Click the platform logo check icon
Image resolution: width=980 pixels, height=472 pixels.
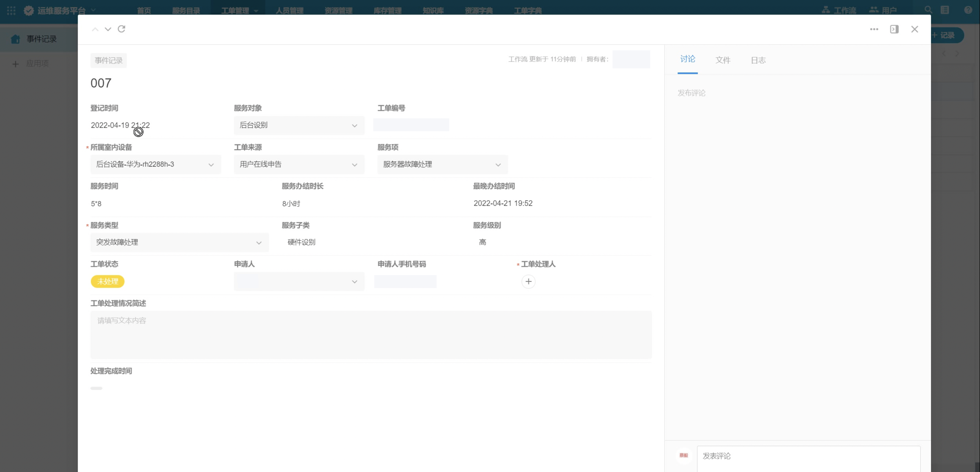(29, 11)
